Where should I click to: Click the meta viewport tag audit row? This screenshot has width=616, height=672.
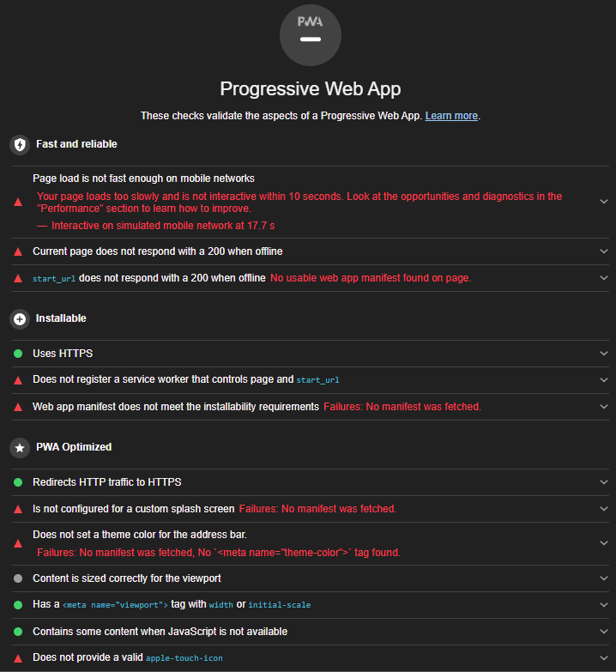click(311, 605)
